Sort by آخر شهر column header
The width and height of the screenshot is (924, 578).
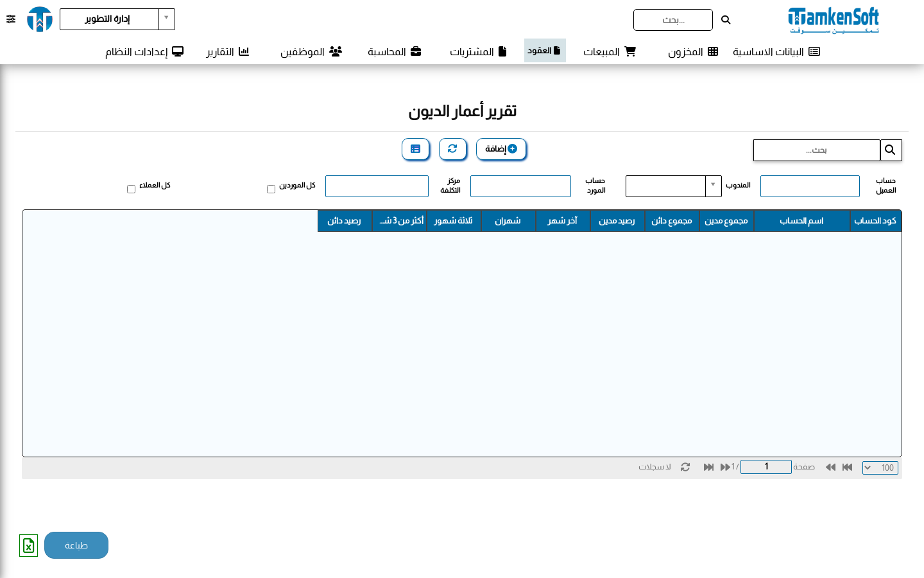point(563,221)
